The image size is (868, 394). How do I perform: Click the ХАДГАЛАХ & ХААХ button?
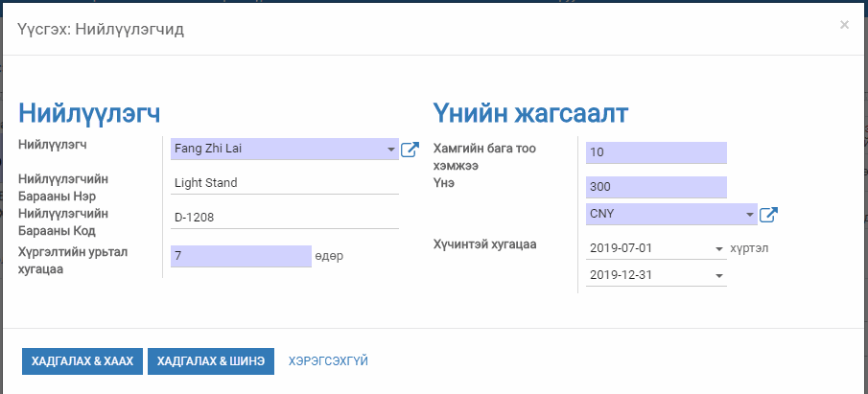click(x=82, y=360)
